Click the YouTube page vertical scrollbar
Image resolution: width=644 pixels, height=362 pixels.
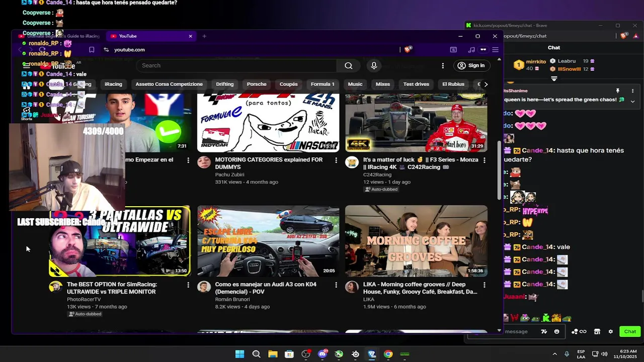click(499, 170)
